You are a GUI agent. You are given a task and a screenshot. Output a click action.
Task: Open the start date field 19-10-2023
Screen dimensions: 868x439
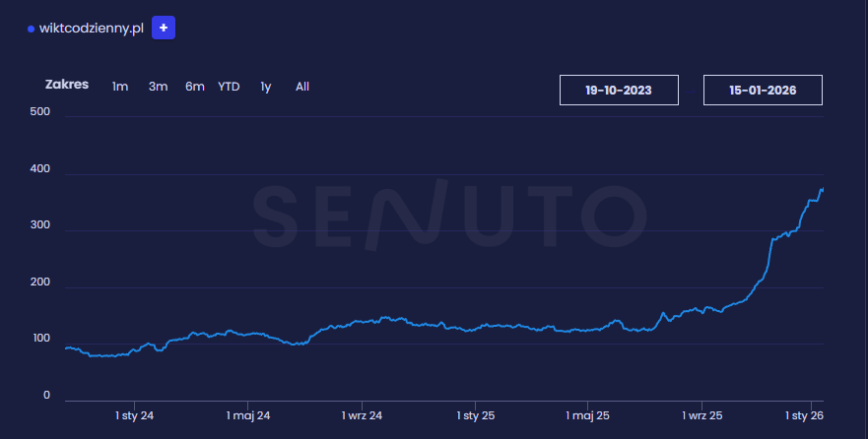[619, 90]
